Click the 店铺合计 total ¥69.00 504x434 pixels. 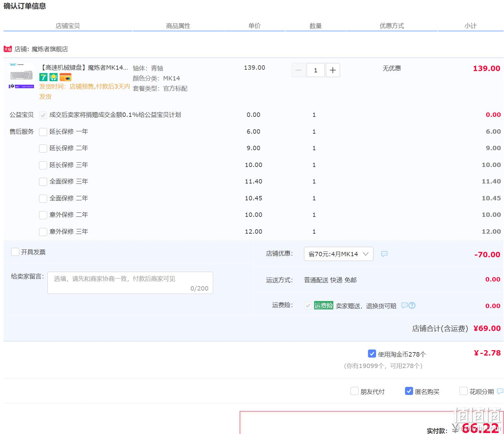click(x=487, y=328)
